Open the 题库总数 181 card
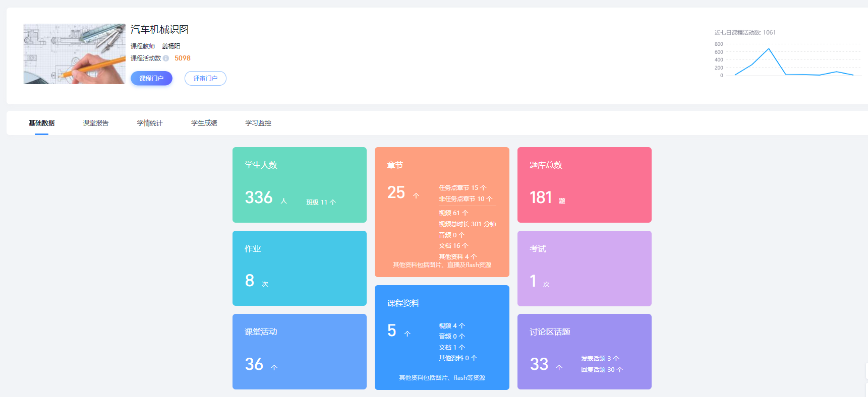 584,184
